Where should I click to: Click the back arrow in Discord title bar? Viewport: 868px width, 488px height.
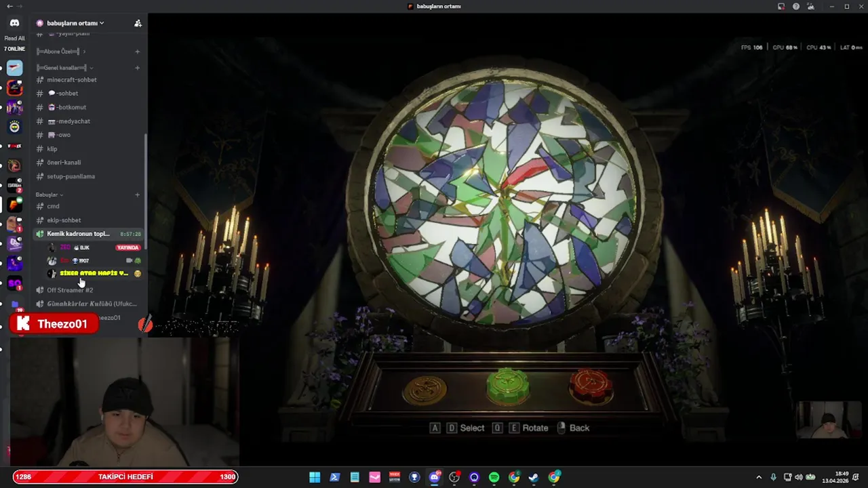[9, 6]
